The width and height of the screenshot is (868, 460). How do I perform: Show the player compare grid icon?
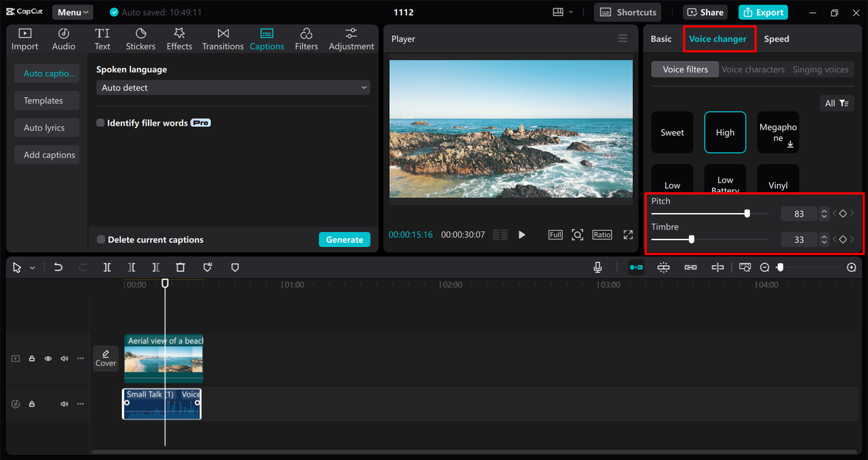(x=500, y=235)
